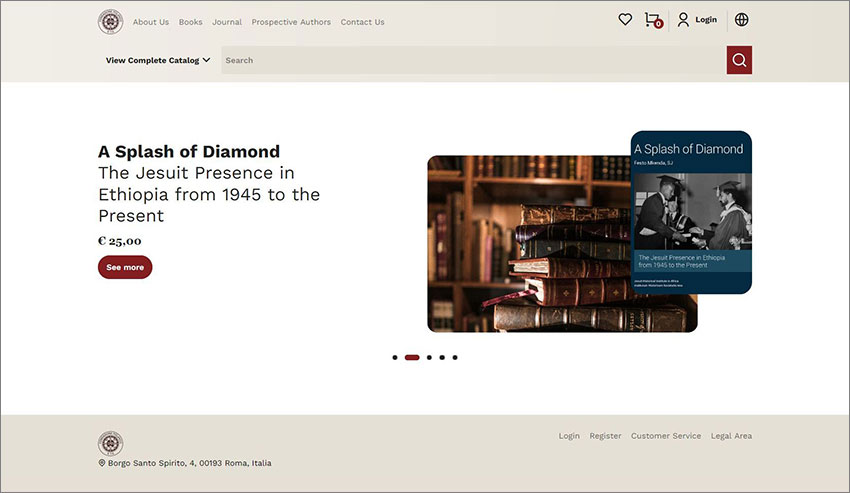The image size is (850, 493).
Task: Open the Books menu item
Action: tap(190, 22)
